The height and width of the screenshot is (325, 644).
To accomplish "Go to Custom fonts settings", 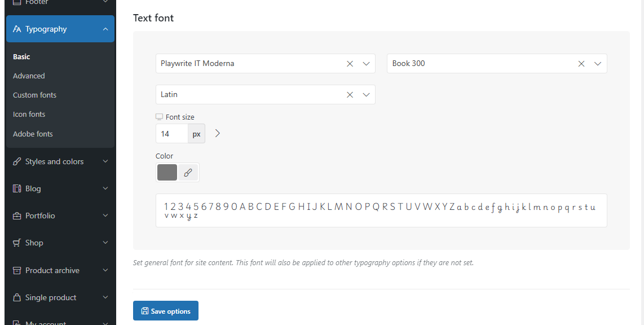I will click(x=34, y=95).
